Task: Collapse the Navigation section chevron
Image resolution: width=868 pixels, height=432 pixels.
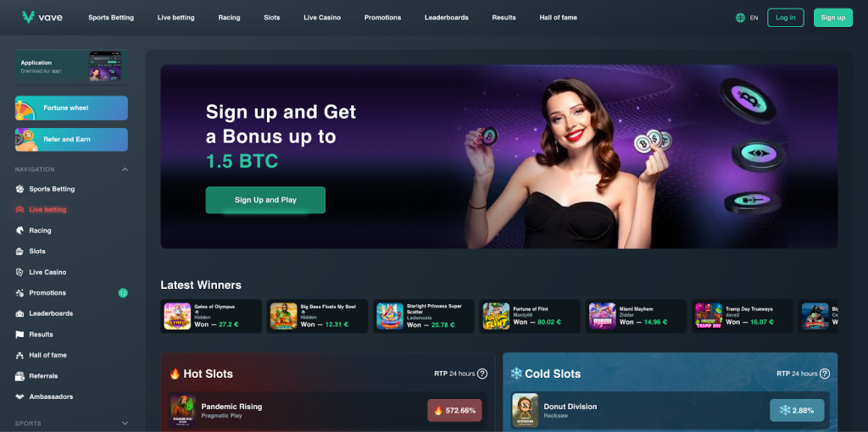Action: point(125,169)
